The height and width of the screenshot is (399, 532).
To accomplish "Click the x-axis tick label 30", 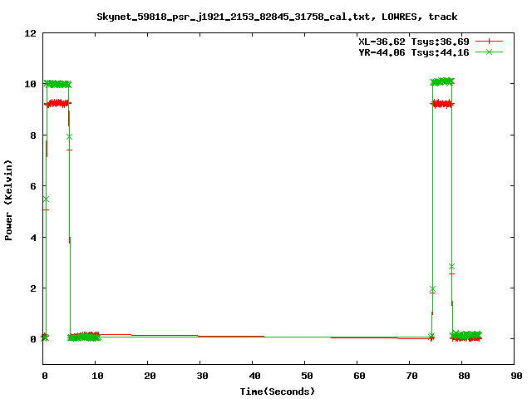I will click(x=202, y=376).
